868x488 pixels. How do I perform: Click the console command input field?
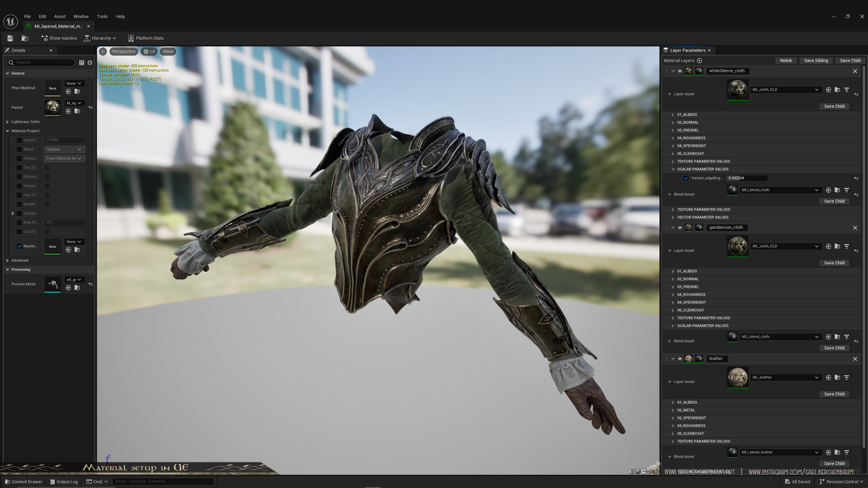tap(163, 482)
